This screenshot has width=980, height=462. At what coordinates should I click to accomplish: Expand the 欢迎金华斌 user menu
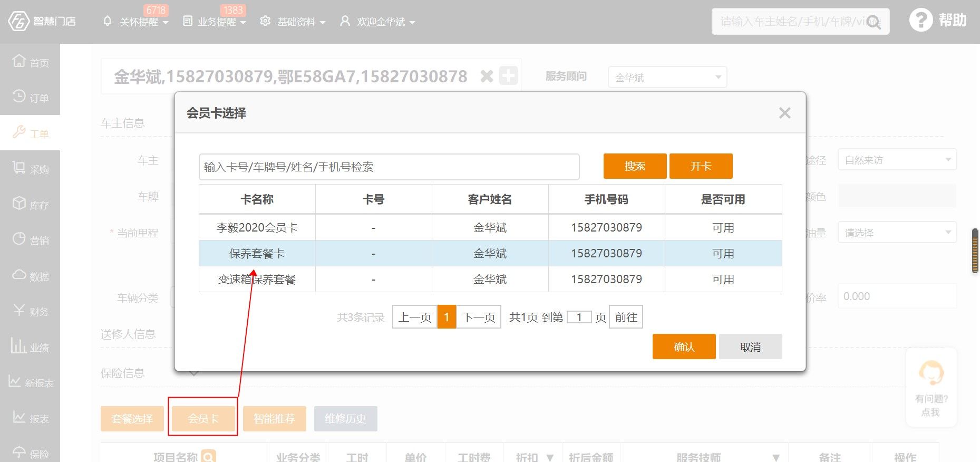tap(412, 23)
